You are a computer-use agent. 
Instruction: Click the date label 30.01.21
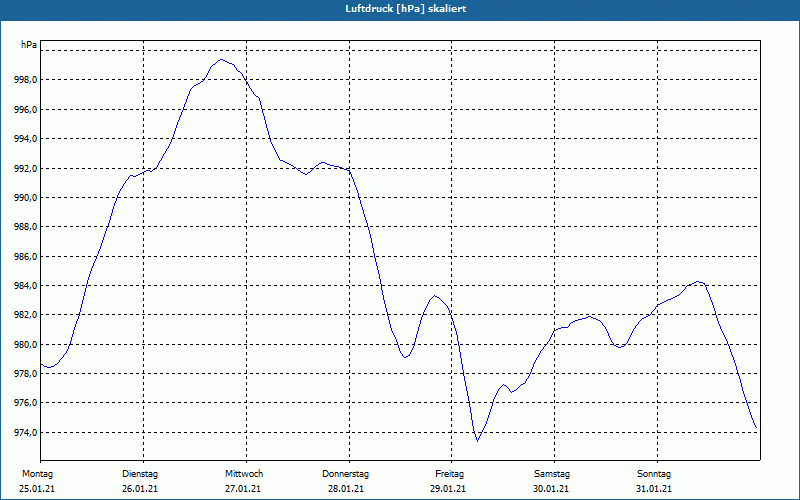tap(552, 489)
